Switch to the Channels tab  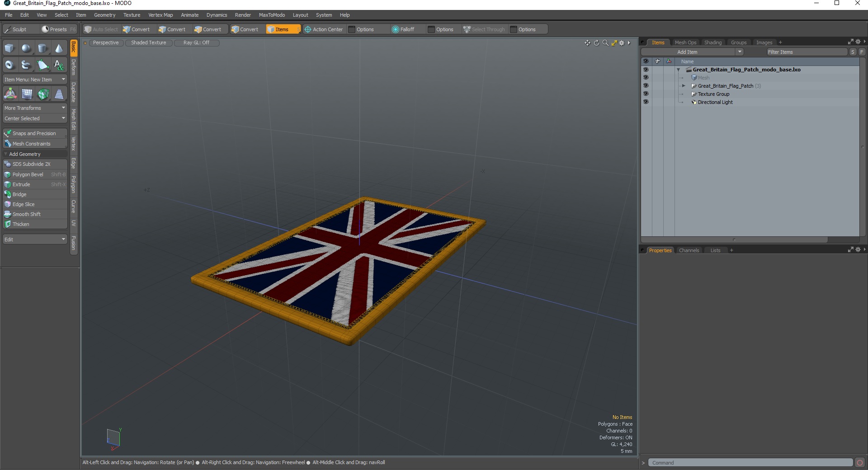click(689, 250)
